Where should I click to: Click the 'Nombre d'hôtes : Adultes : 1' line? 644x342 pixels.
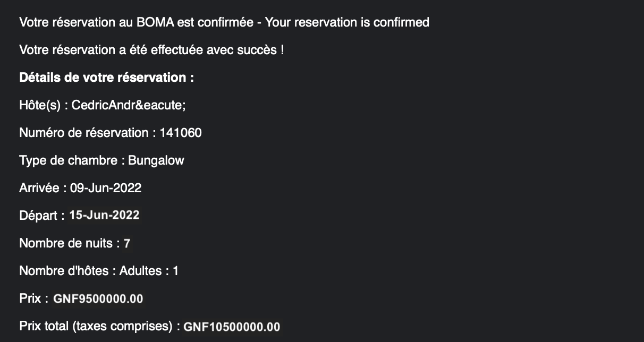coord(99,271)
